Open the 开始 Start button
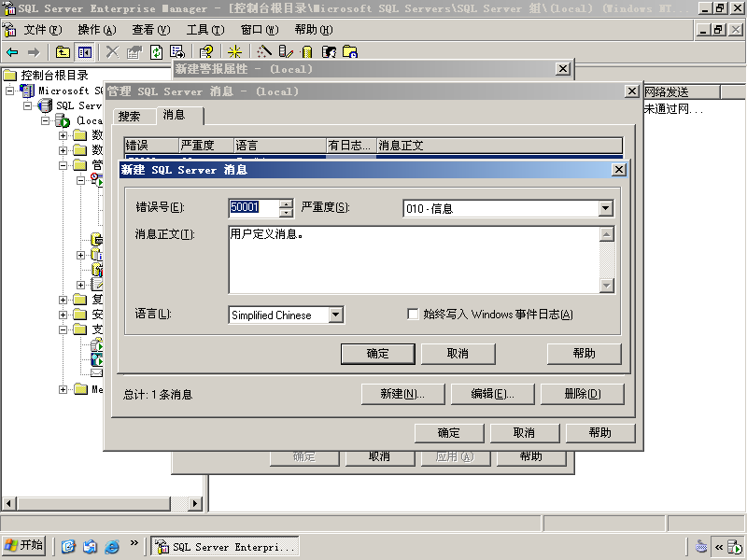Screen dimensions: 747x560 (x=24, y=546)
